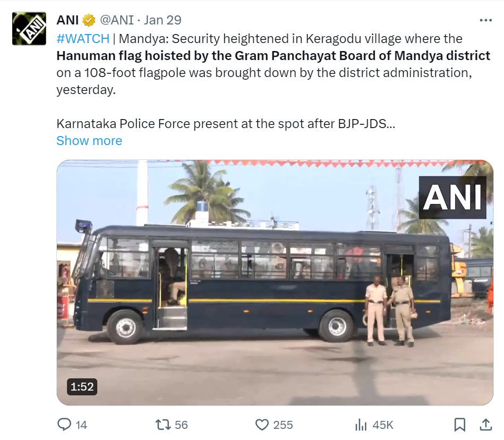Click the ANI watermark on video
The width and height of the screenshot is (504, 440).
pos(452,197)
